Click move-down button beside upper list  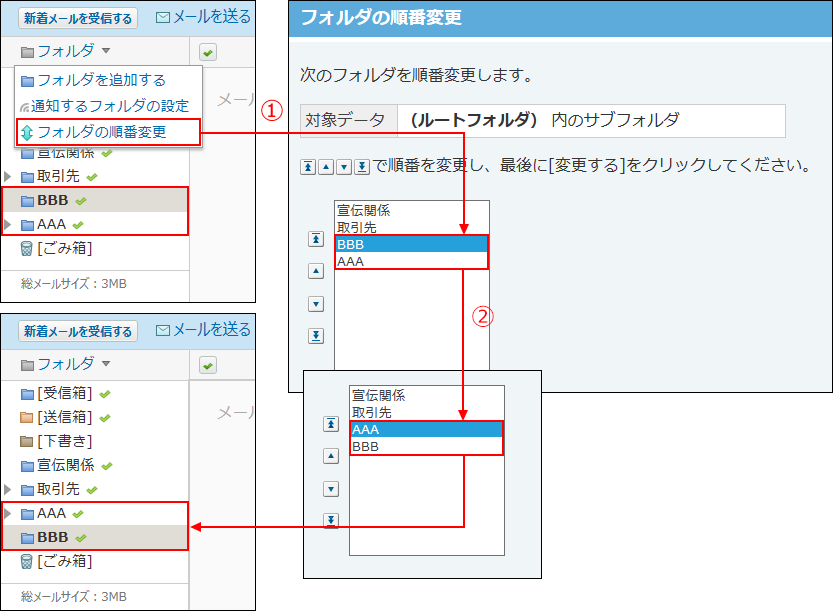tap(316, 304)
